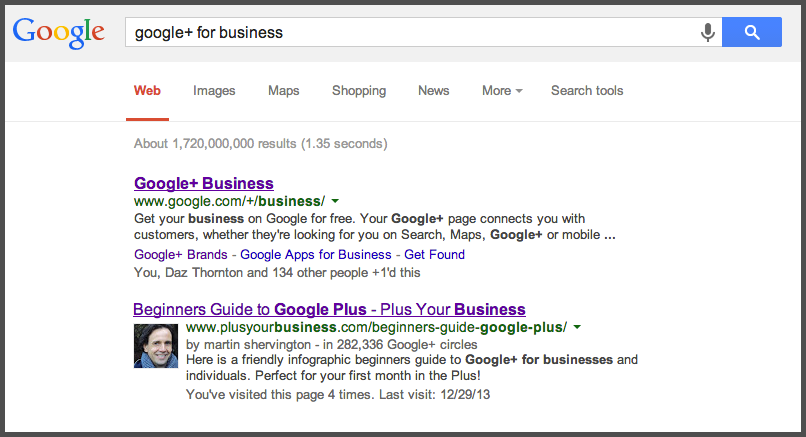Open martin shervington's author photo thumbnail

156,346
